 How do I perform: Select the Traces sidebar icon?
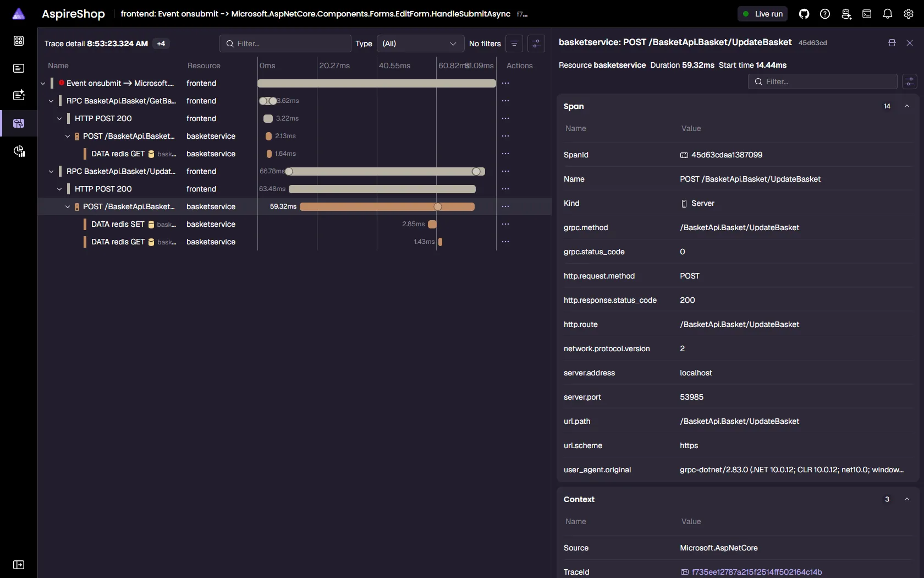click(19, 123)
